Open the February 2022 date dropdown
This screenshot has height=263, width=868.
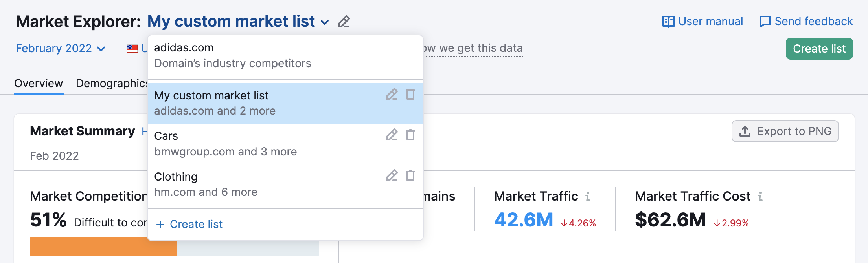point(61,48)
